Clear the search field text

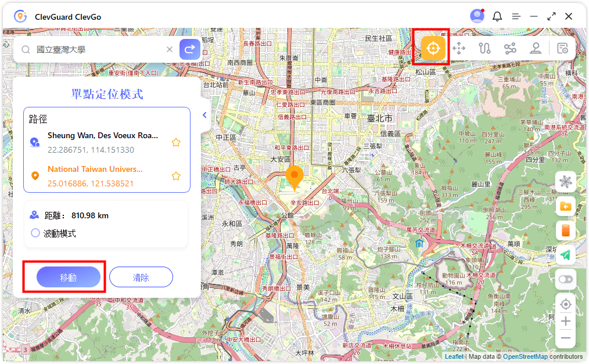(x=170, y=49)
